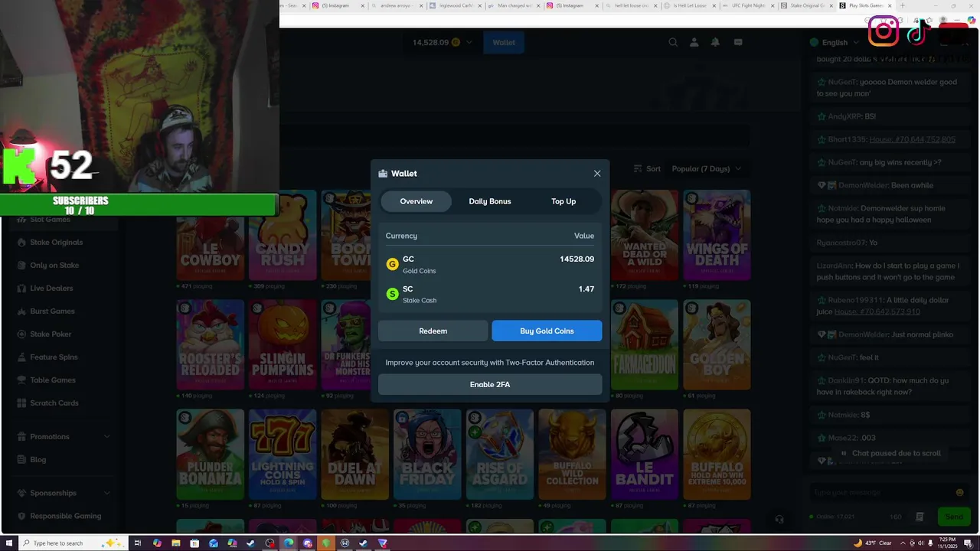
Task: Open the Farmageddon game thumbnail
Action: click(645, 344)
